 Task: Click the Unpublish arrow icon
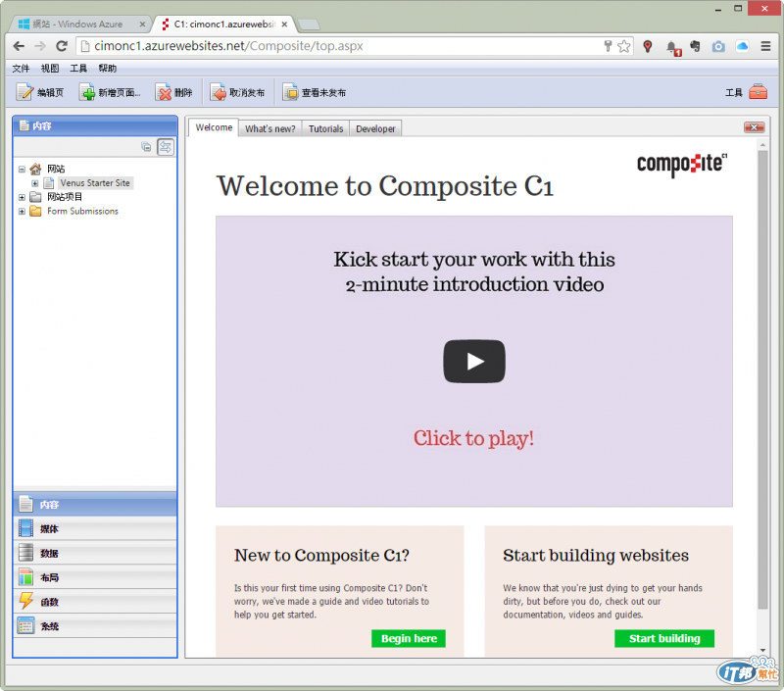[x=218, y=92]
